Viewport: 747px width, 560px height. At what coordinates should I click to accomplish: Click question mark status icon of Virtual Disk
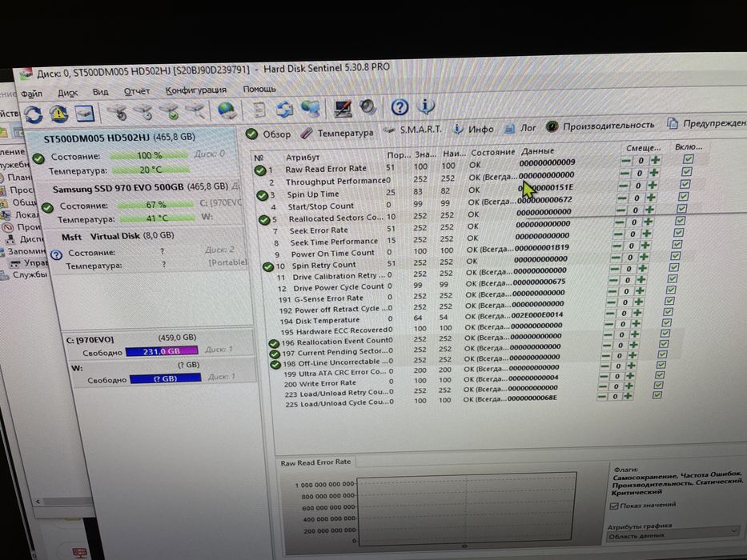coord(56,254)
